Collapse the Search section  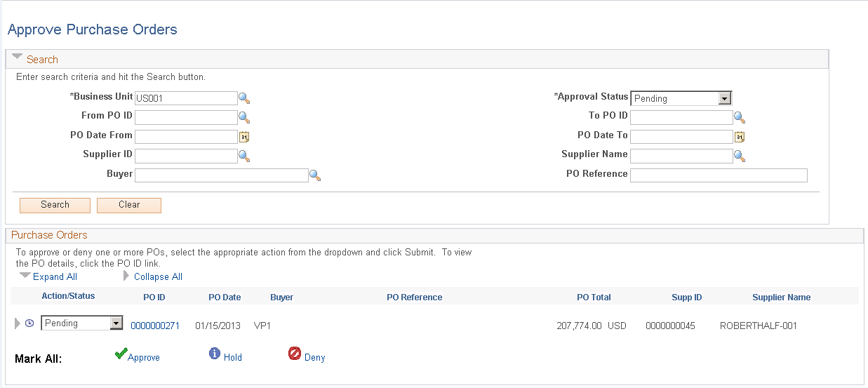(x=18, y=58)
